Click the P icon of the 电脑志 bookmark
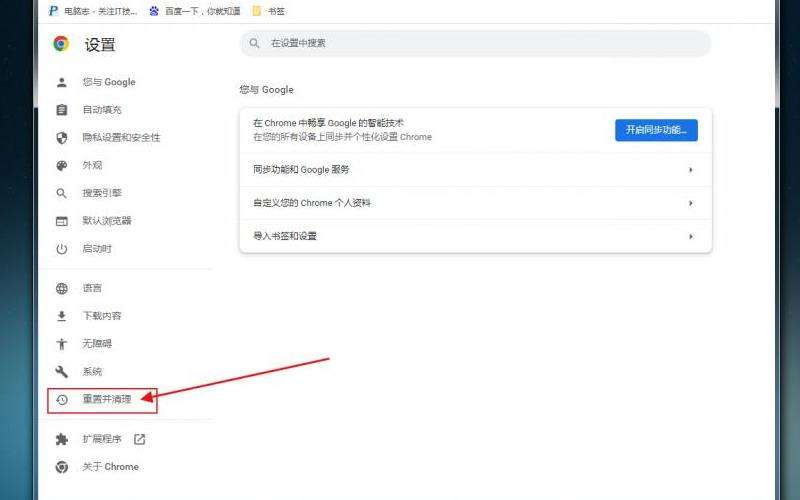Screen dimensions: 800x500 pos(53,11)
